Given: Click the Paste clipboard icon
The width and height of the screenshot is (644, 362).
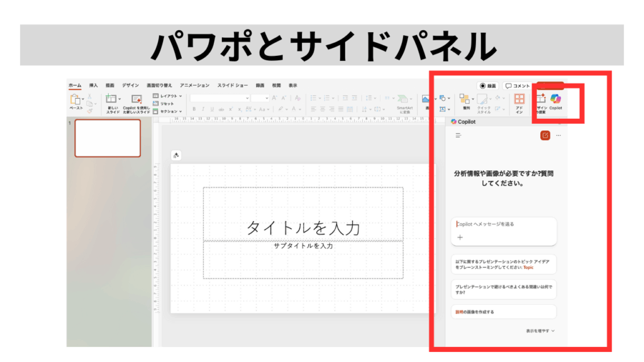Looking at the screenshot, I should [76, 101].
